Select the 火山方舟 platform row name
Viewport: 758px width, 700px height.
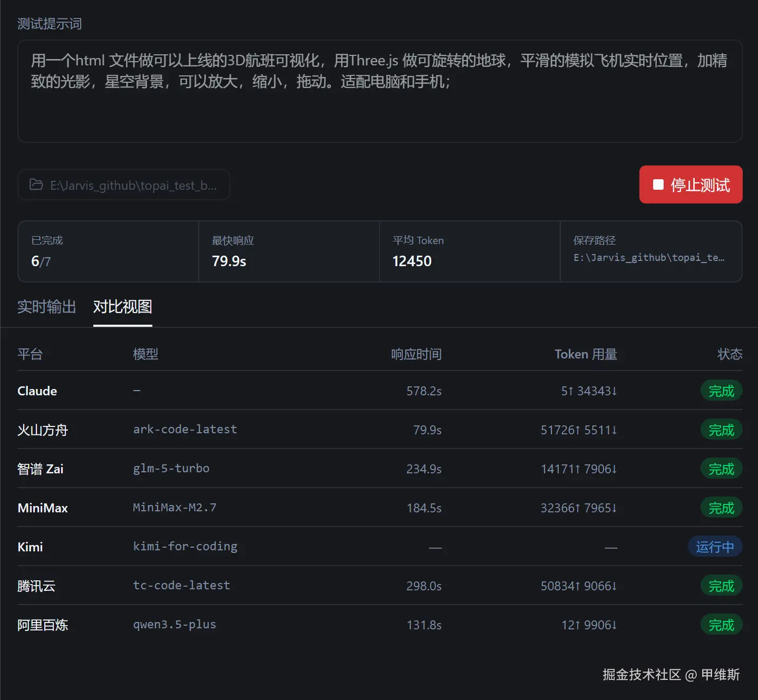[x=43, y=430]
